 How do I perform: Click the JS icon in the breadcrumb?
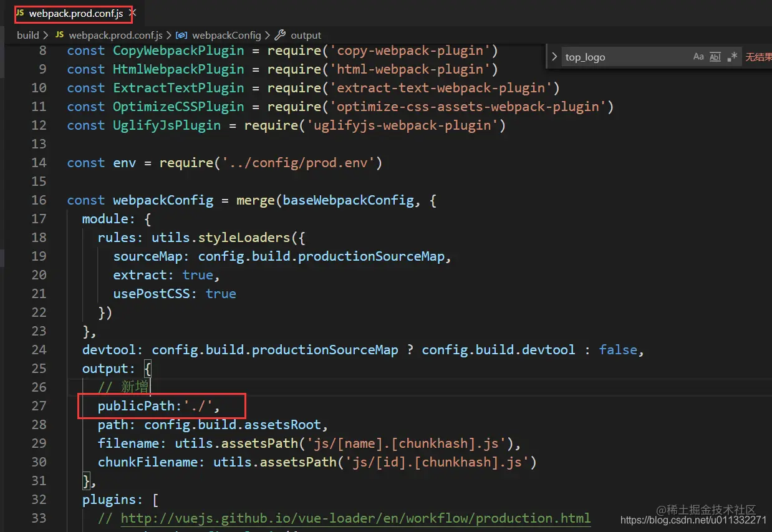(x=60, y=35)
